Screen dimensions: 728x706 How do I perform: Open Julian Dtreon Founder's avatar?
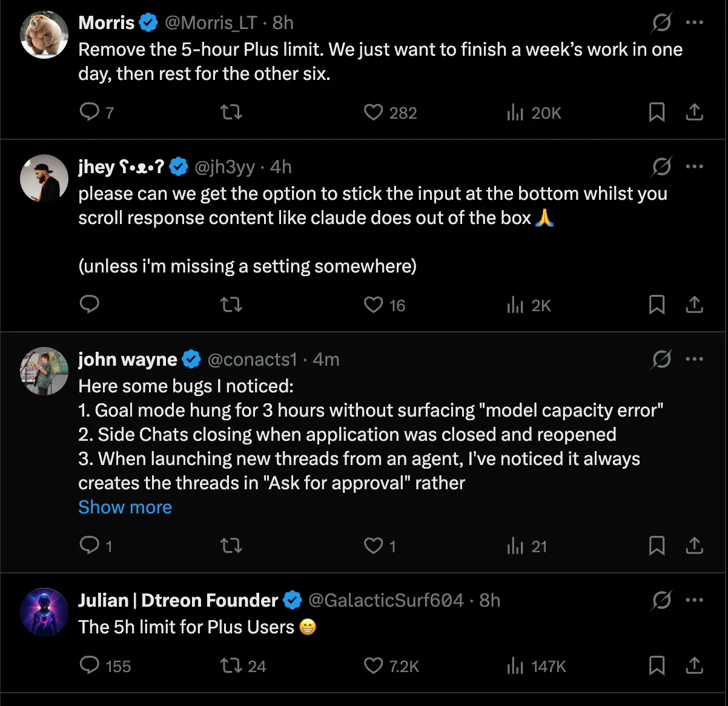click(44, 612)
